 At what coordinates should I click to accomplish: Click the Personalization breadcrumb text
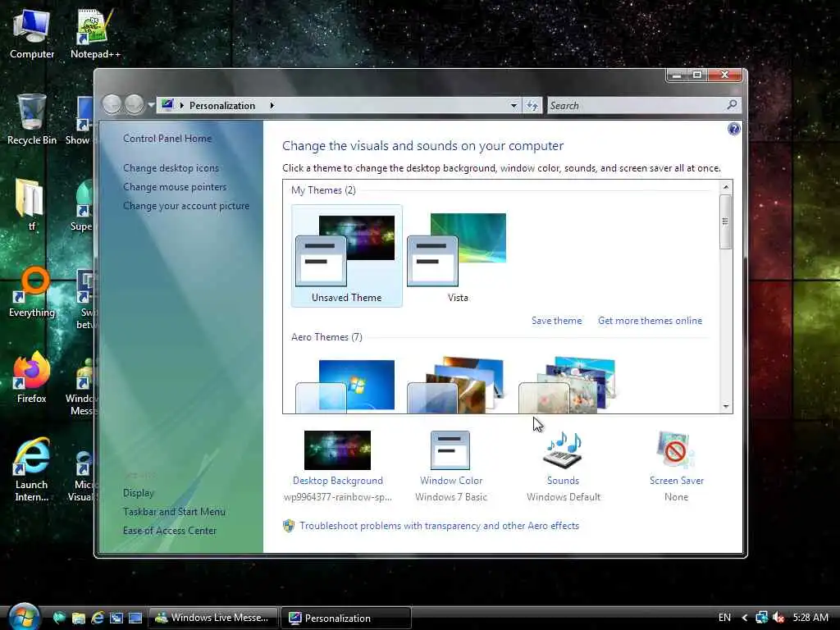(222, 106)
